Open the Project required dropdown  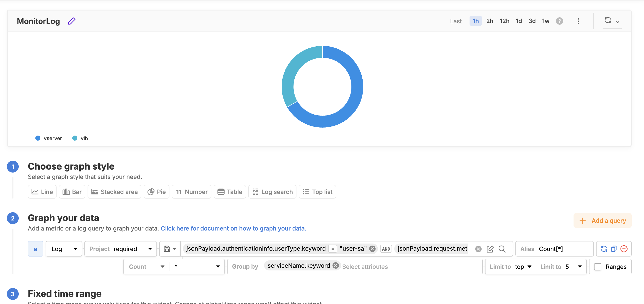120,249
